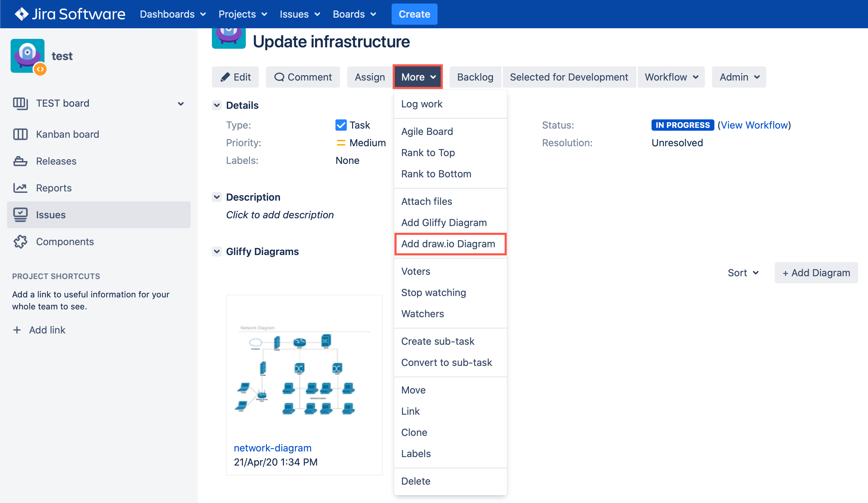
Task: Select Components in the sidebar
Action: tap(65, 242)
